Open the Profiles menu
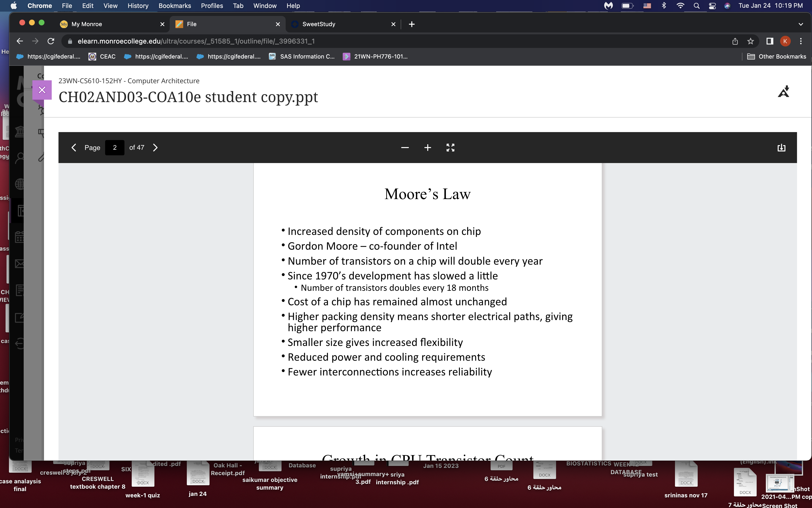Screen dimensions: 812x508 coord(212,6)
